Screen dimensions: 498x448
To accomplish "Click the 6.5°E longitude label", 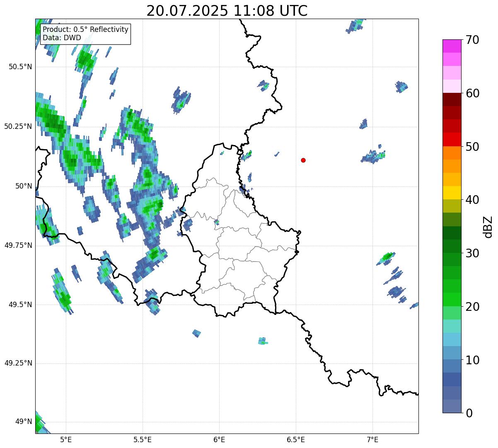I will [x=296, y=439].
